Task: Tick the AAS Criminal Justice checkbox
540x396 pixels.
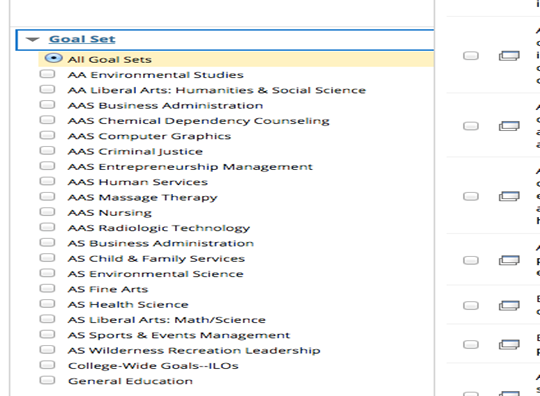Action: click(47, 150)
